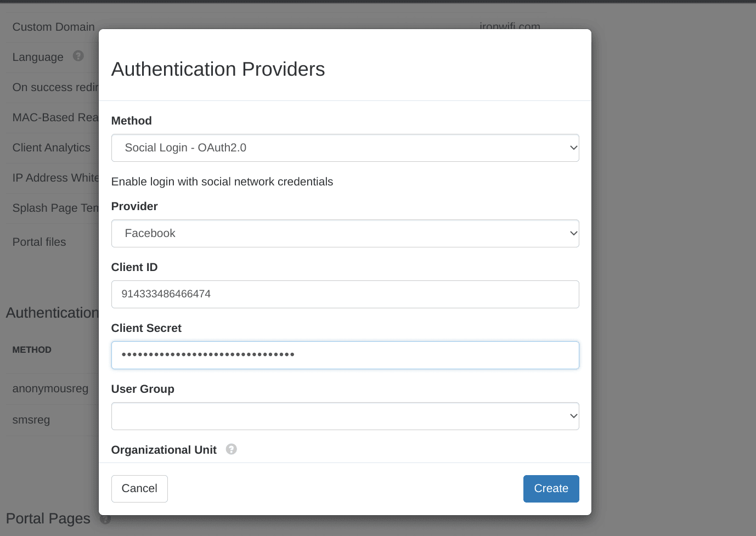The width and height of the screenshot is (756, 536).
Task: Click the Language help question mark icon
Action: [x=78, y=56]
